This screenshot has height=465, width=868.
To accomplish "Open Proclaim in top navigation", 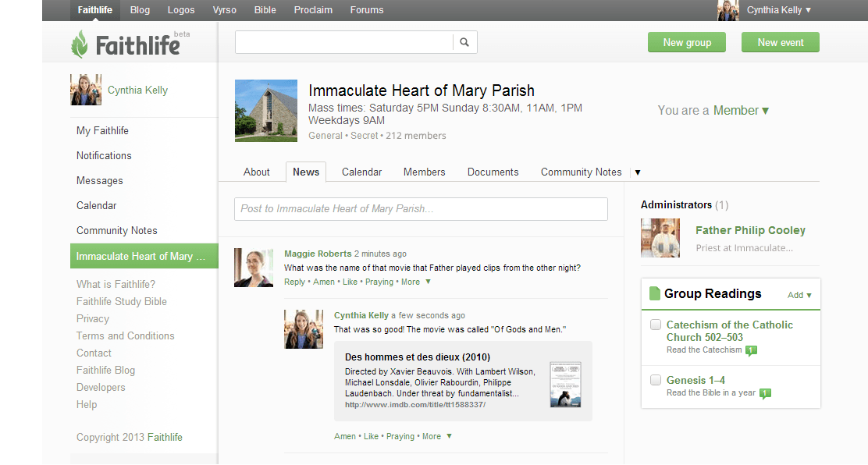I will pyautogui.click(x=313, y=10).
